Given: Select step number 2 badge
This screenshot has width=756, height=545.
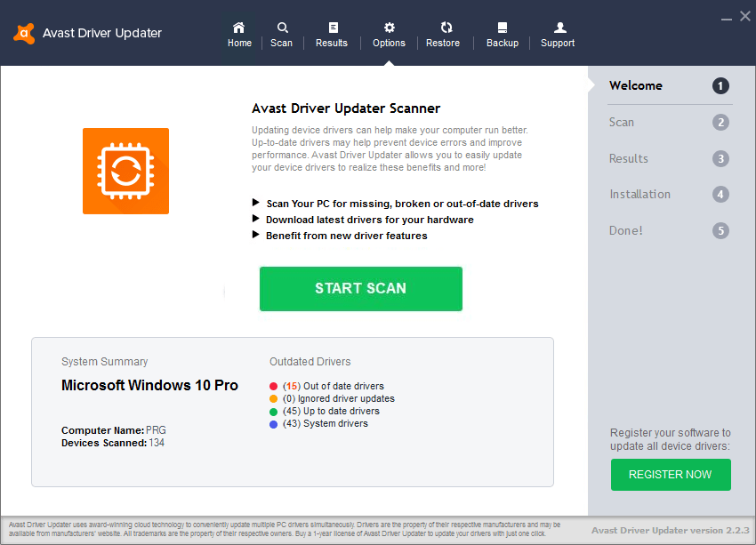Looking at the screenshot, I should tap(720, 123).
